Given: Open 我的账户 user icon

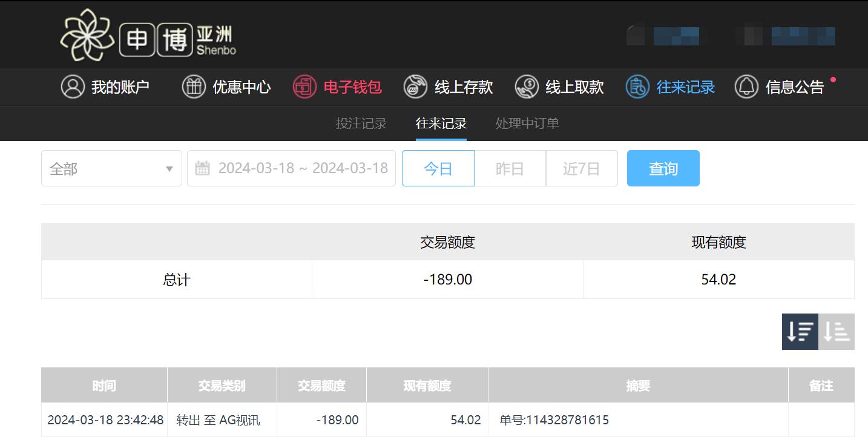Looking at the screenshot, I should (73, 87).
